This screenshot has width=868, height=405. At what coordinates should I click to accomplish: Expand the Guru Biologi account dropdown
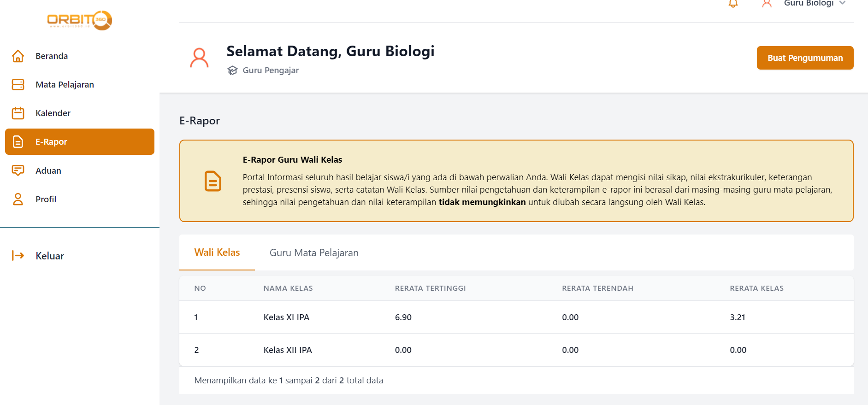click(842, 3)
